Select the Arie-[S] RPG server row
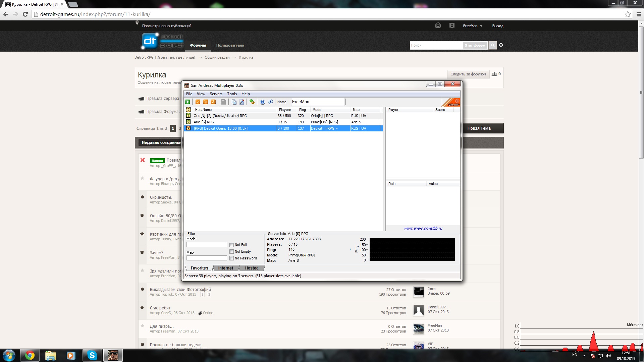The height and width of the screenshot is (362, 644). point(283,122)
